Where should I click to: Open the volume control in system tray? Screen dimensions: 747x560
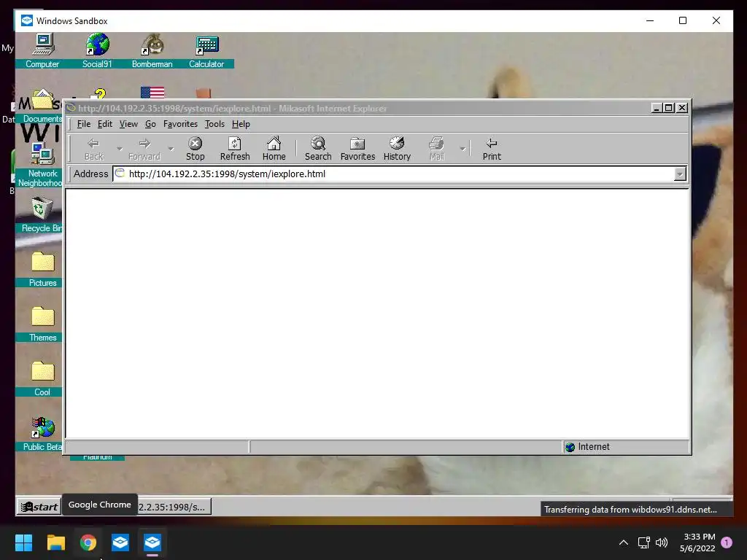[x=662, y=542]
